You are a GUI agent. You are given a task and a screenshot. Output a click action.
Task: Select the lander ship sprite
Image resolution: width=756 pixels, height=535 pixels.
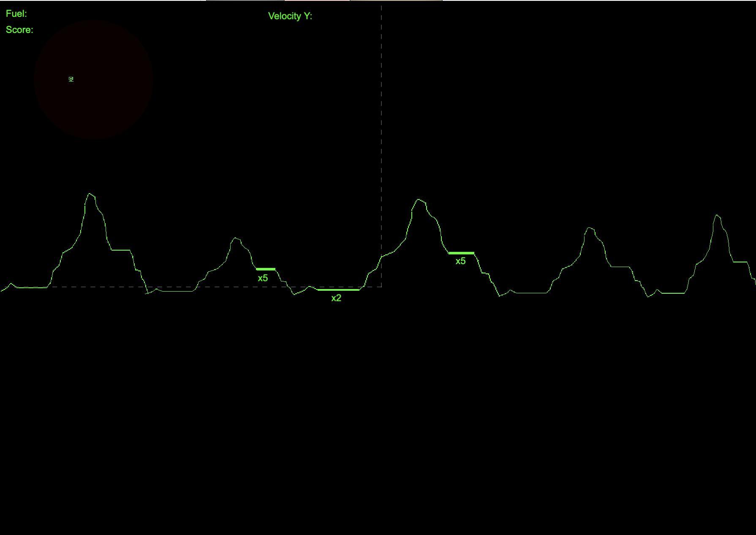[71, 79]
